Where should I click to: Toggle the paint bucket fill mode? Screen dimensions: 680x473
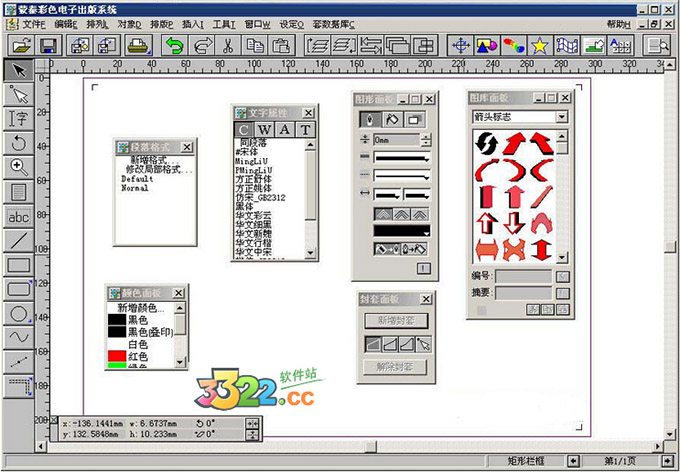(x=392, y=119)
